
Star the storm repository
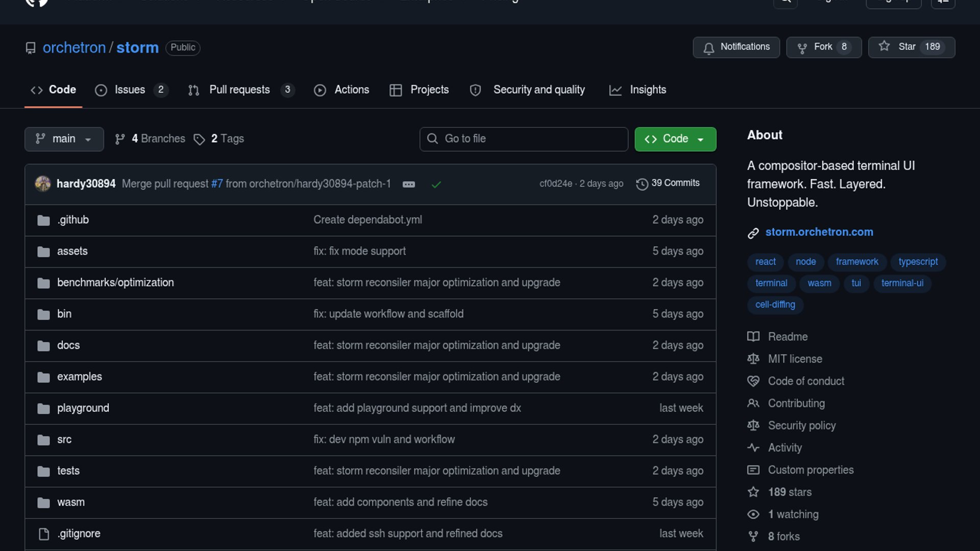click(911, 47)
